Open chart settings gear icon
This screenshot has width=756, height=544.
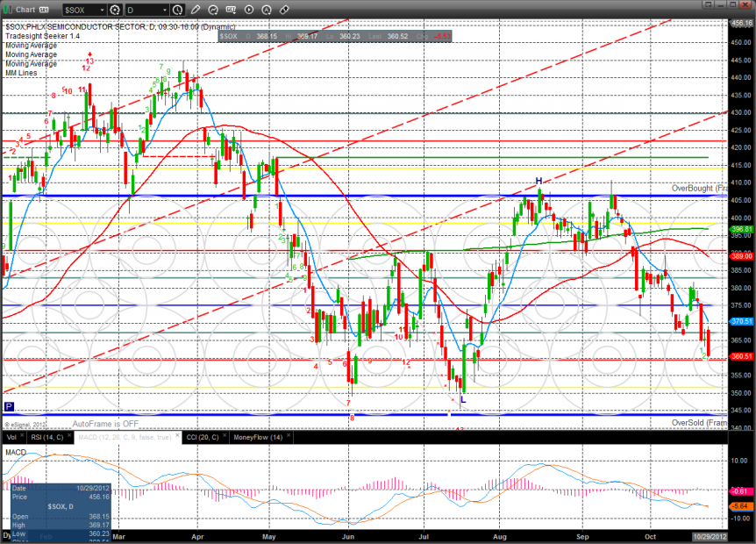pyautogui.click(x=115, y=10)
